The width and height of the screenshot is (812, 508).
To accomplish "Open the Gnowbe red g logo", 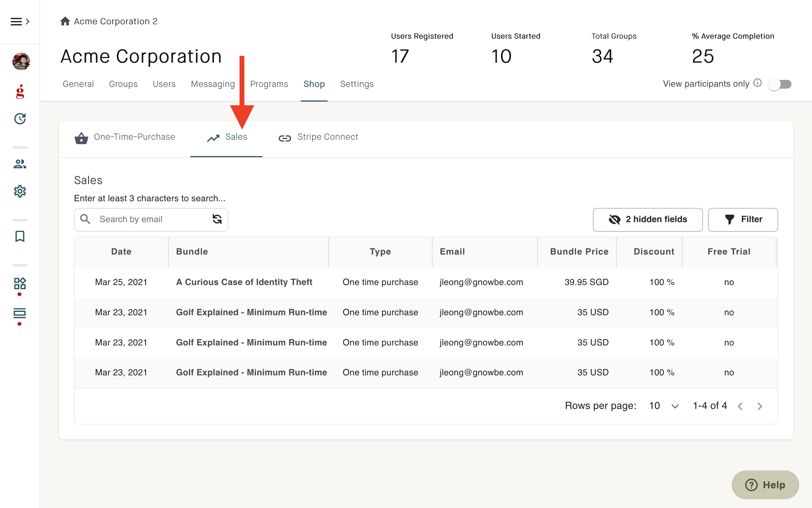I will 20,91.
